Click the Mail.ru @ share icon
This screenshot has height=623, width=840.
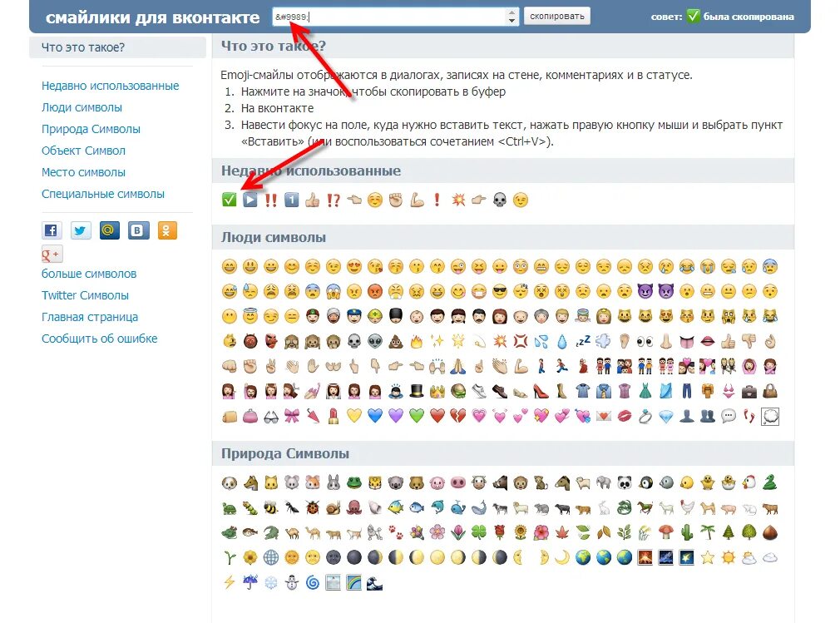109,230
